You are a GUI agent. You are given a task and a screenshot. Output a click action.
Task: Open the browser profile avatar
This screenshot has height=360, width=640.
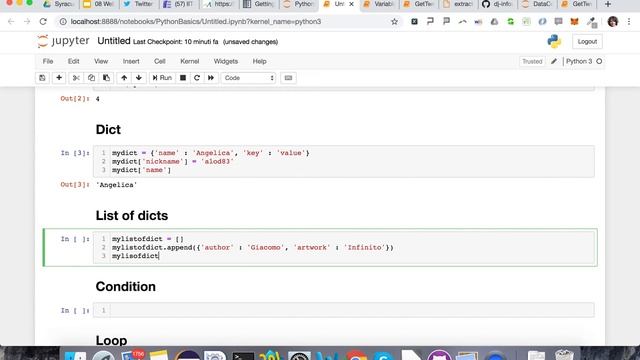(x=613, y=22)
